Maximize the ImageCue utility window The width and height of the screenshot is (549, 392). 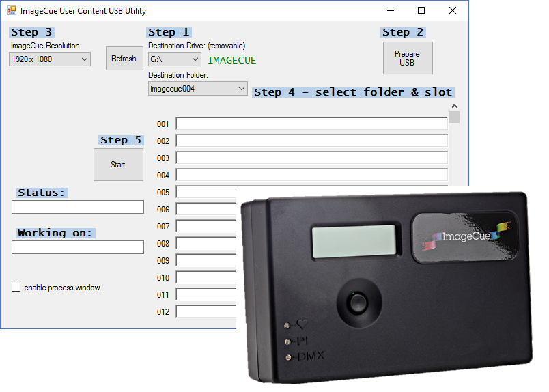pyautogui.click(x=421, y=10)
